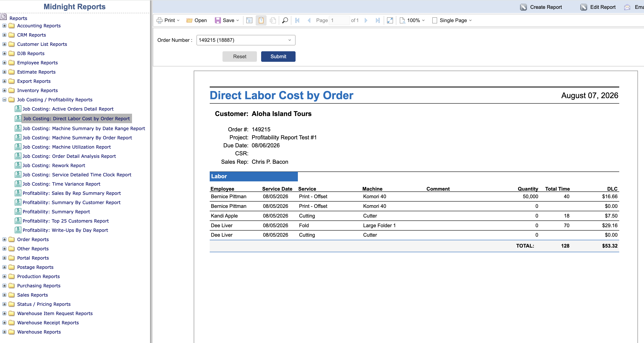Select the Export Reports folder label
The height and width of the screenshot is (343, 644).
click(34, 81)
